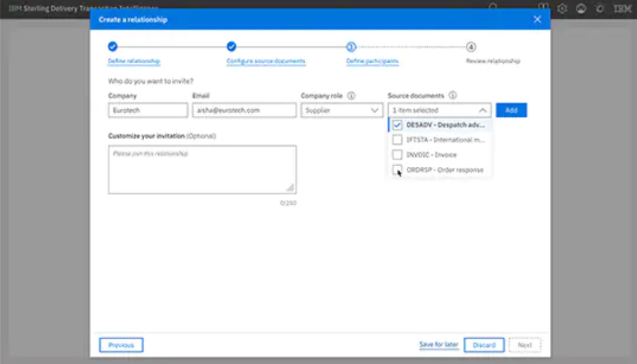Click the 'Customize your invitation' label
This screenshot has width=637, height=364.
coord(146,136)
